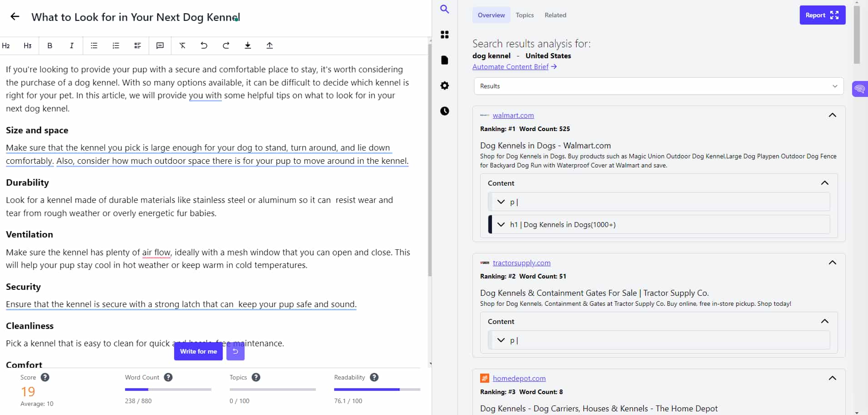Switch to the Topics tab

click(x=524, y=15)
